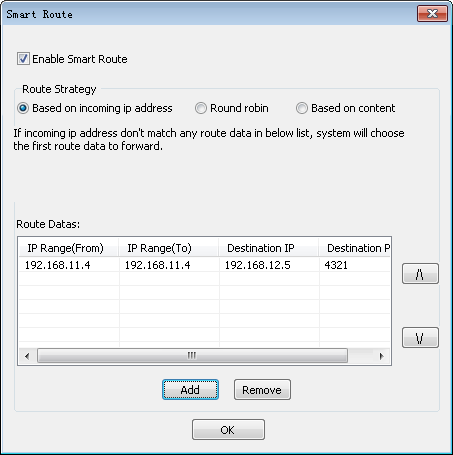453x455 pixels.
Task: Close the Smart Route dialog
Action: 432,14
